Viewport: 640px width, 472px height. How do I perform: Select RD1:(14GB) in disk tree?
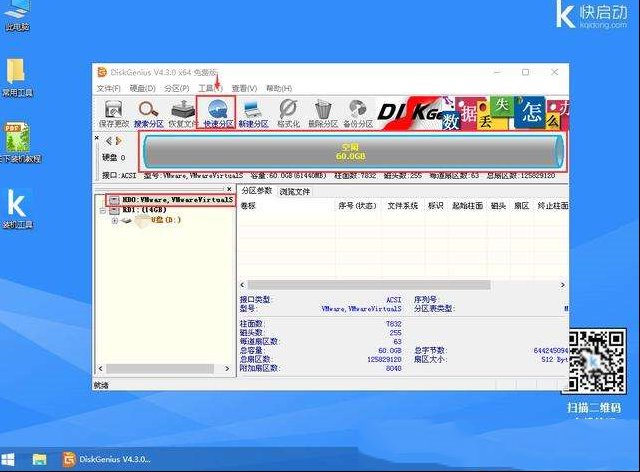point(144,210)
